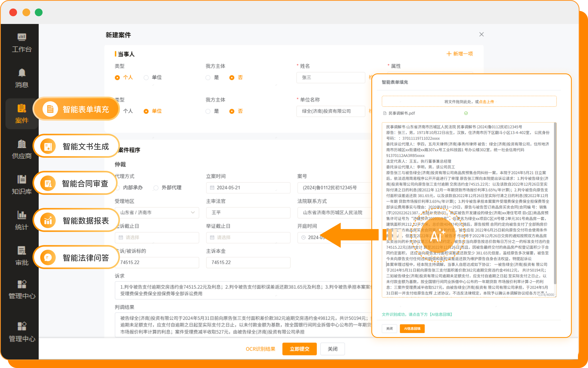Open the 统计 statistics chart icon
This screenshot has height=368, width=588.
(22, 215)
